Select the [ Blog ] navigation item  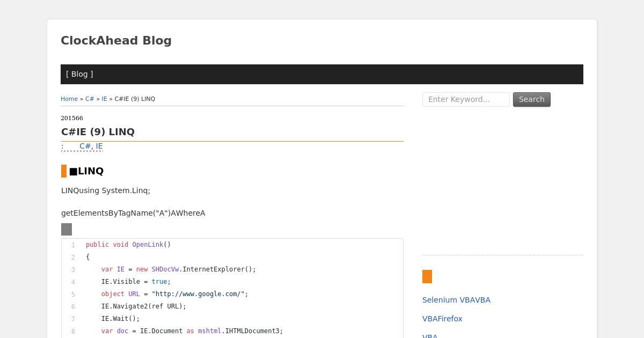(x=79, y=74)
